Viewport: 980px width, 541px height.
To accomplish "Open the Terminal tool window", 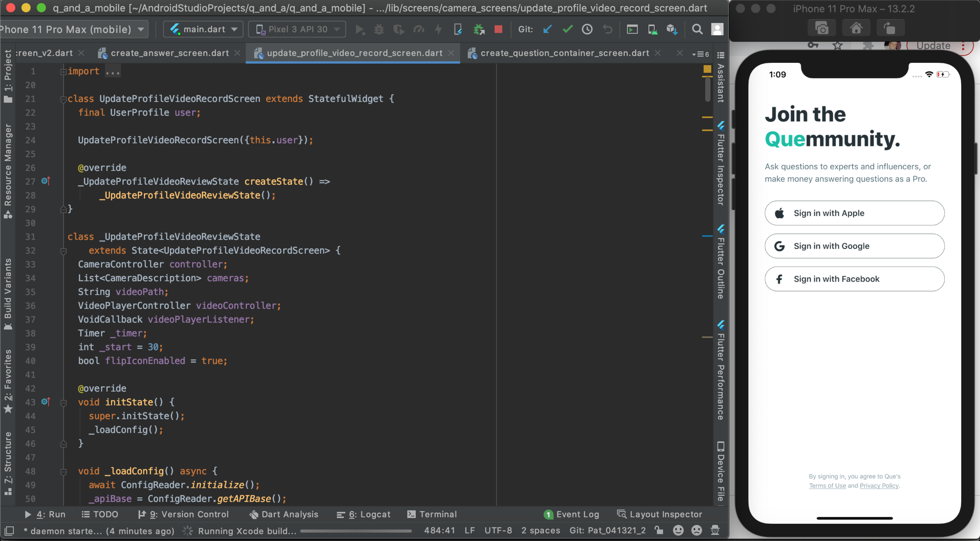I will tap(432, 514).
